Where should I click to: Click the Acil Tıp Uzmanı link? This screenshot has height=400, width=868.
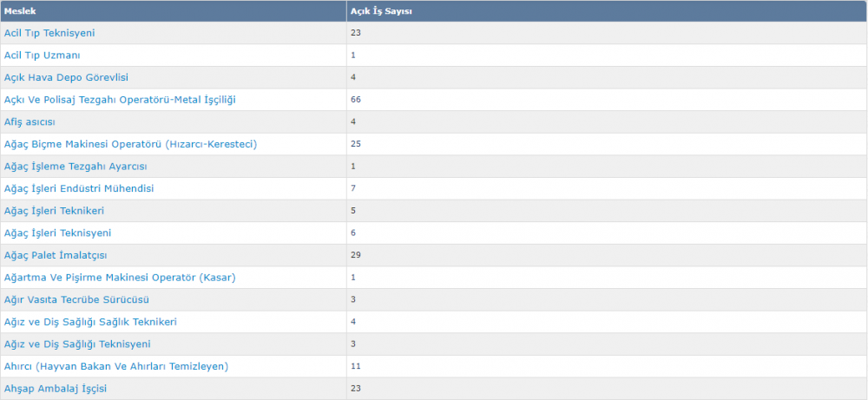(x=43, y=55)
